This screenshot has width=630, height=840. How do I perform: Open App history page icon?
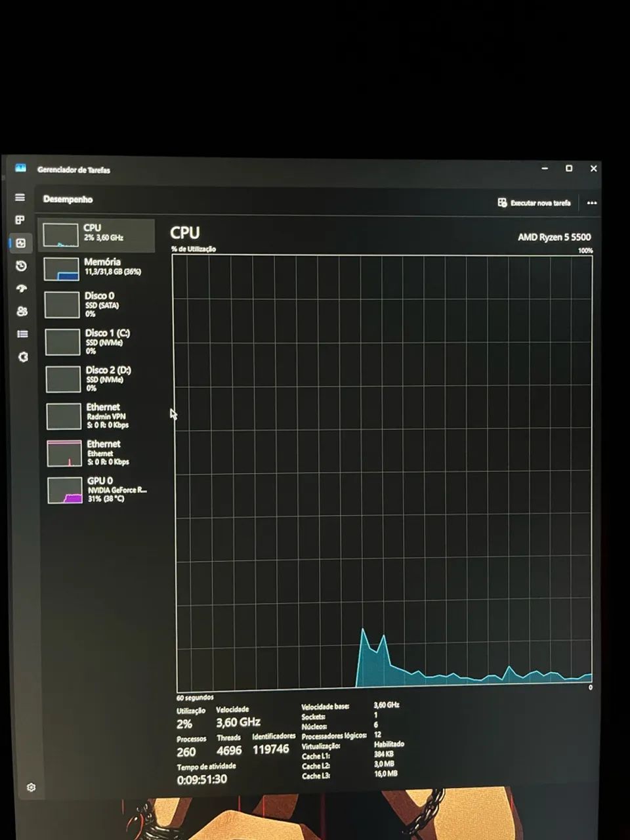[21, 266]
